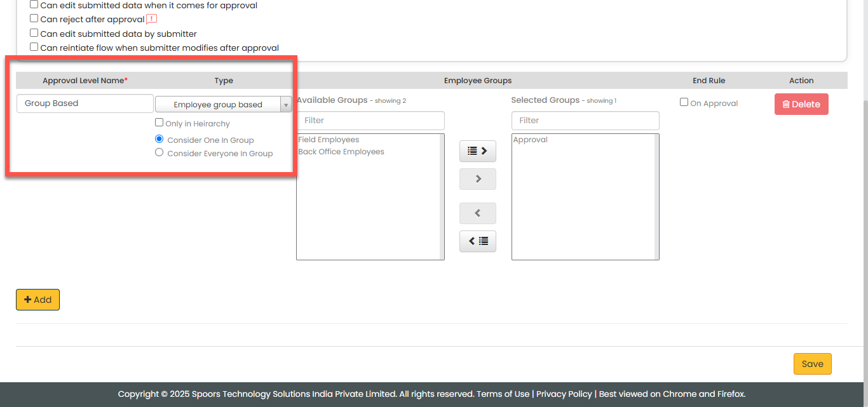Screen dimensions: 868x407
Task: Tick Can reject after approval checkbox
Action: point(34,19)
